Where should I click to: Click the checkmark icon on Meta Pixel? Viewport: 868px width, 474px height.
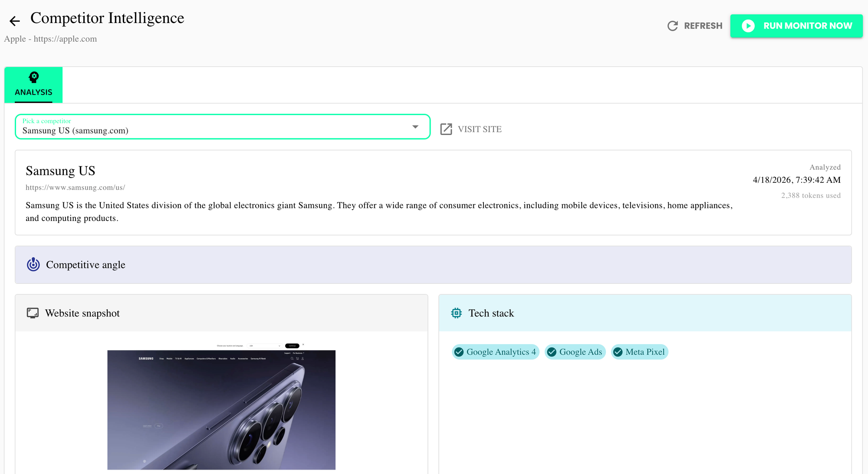tap(618, 352)
